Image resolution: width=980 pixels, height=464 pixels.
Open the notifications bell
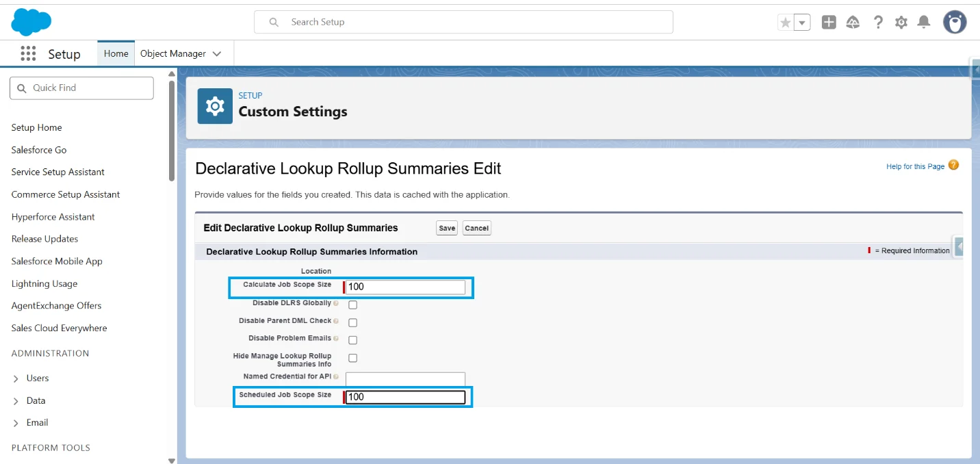tap(924, 22)
